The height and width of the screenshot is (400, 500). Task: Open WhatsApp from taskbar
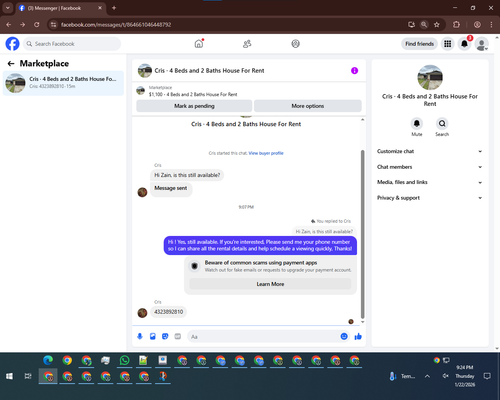point(124,360)
